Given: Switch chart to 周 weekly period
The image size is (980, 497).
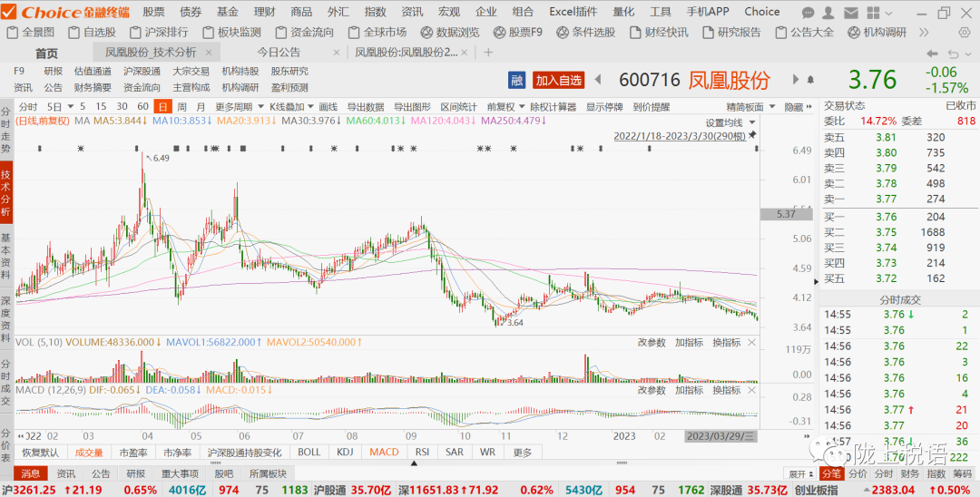Looking at the screenshot, I should coord(181,107).
